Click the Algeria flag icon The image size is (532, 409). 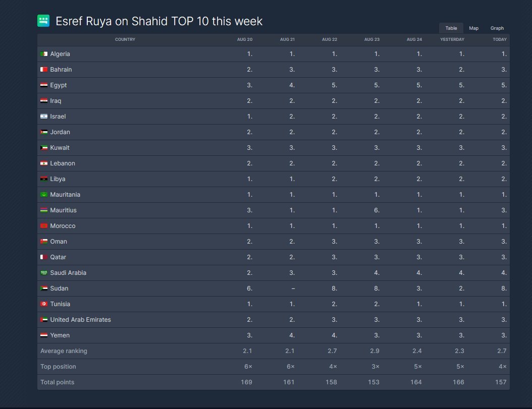(44, 54)
